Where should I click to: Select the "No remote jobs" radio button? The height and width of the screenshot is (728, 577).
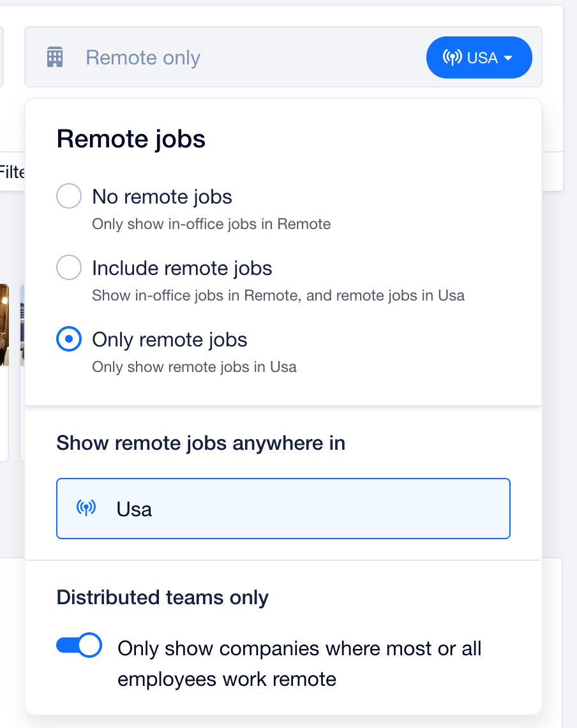(x=68, y=196)
